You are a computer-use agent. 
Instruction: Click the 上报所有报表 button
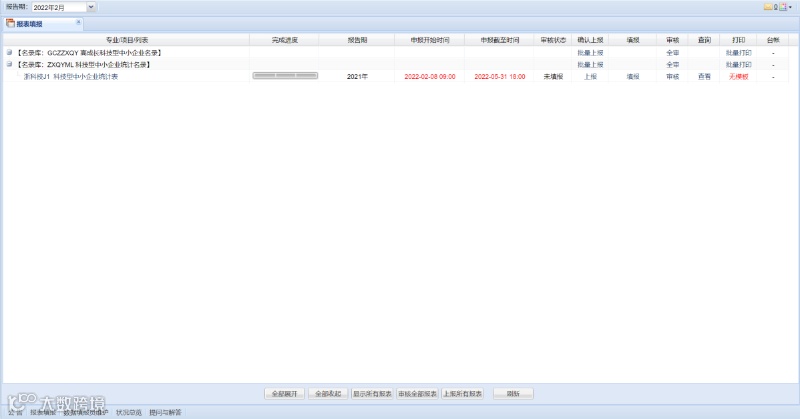point(462,394)
